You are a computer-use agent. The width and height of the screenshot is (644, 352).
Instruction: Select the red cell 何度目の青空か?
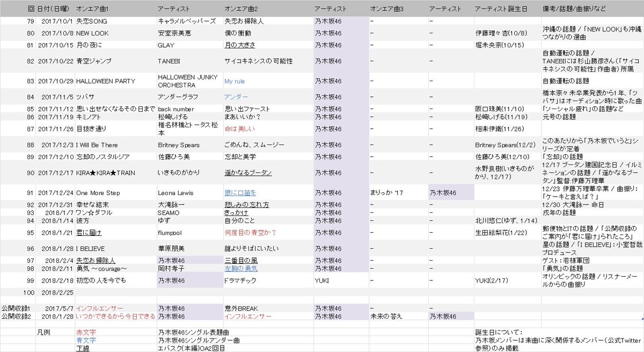pos(251,233)
